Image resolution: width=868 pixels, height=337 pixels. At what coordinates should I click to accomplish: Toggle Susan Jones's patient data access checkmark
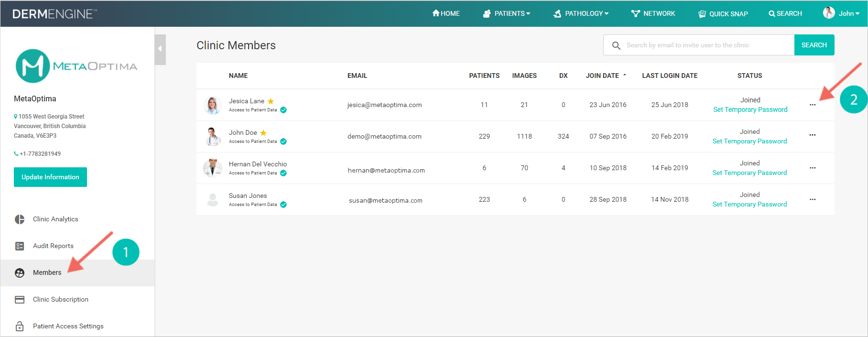(283, 205)
